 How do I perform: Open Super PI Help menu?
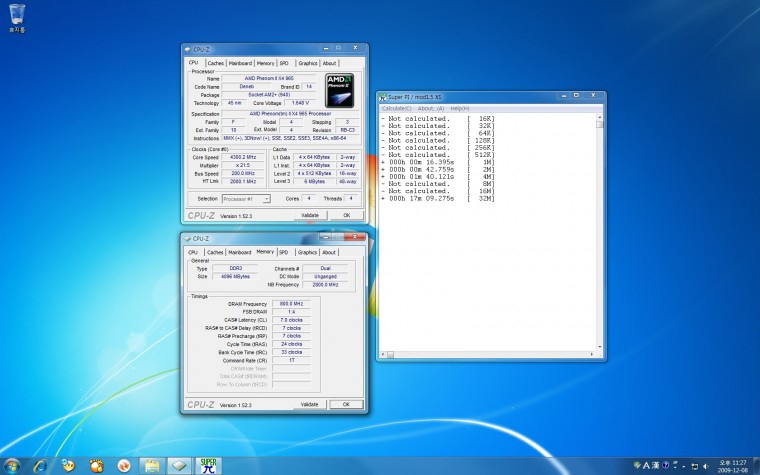coord(459,109)
